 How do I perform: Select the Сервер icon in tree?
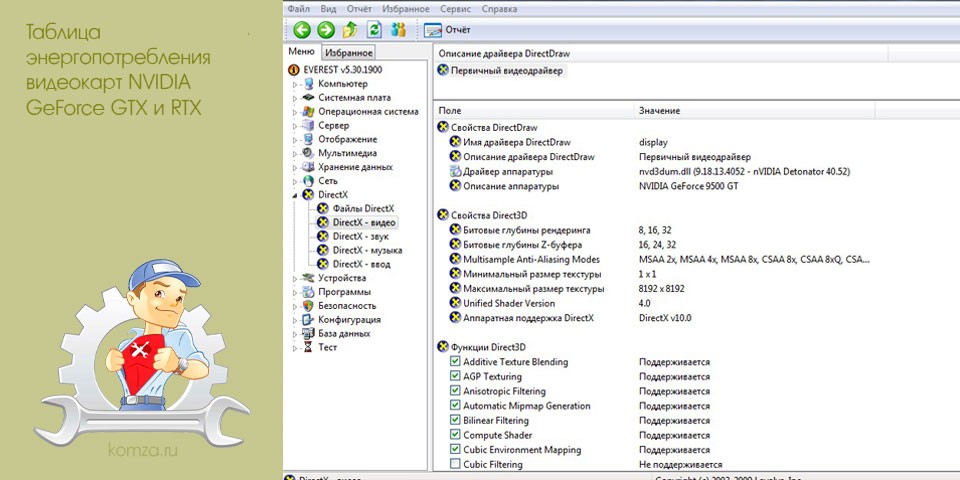308,126
